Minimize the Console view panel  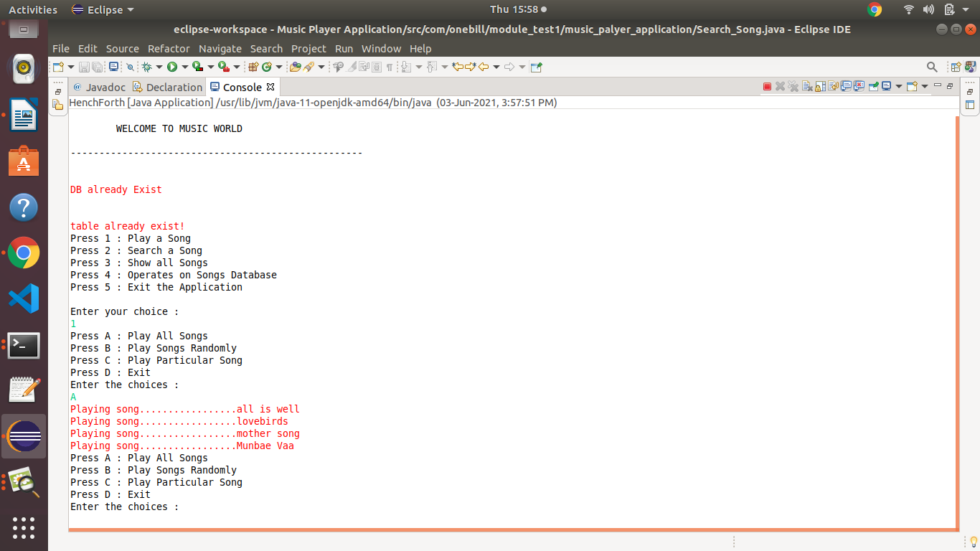pos(938,85)
